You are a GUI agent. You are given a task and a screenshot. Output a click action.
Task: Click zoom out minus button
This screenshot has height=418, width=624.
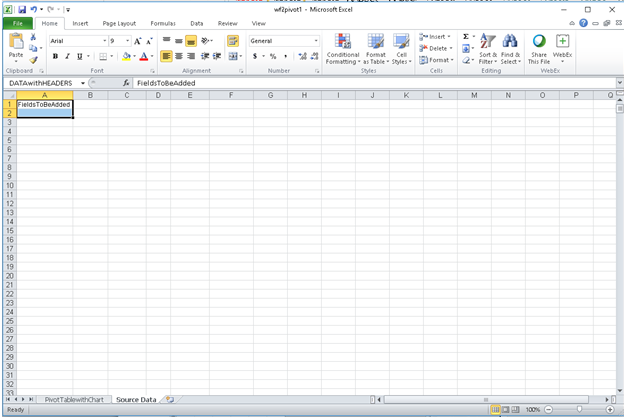click(548, 409)
